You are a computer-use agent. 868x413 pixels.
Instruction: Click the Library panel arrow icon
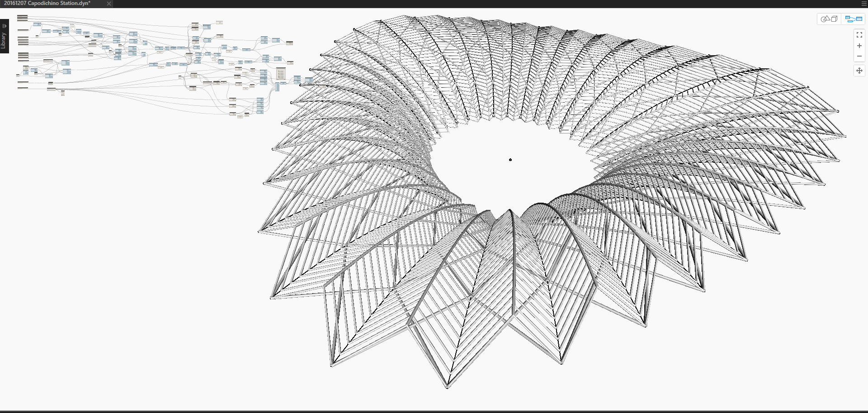(4, 26)
